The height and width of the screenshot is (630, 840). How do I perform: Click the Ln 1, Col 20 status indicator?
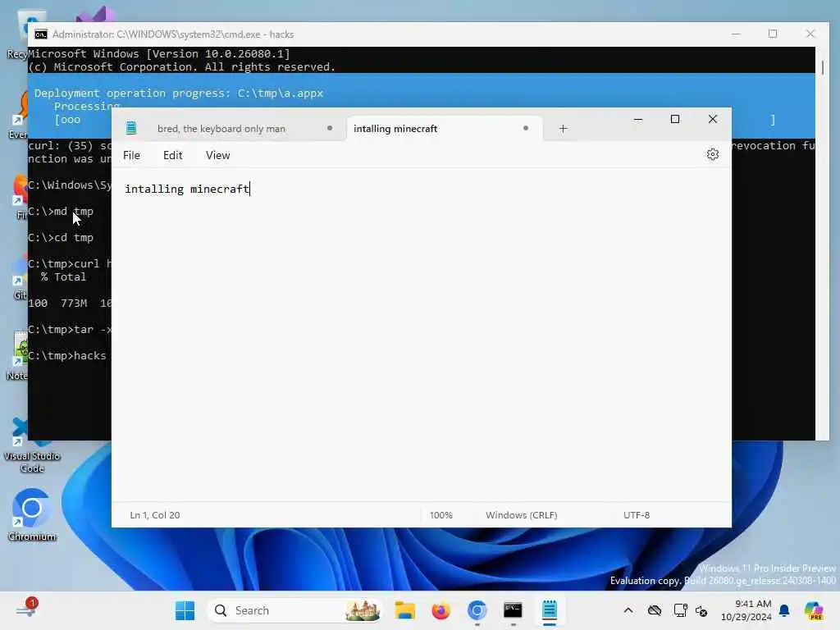click(x=155, y=515)
